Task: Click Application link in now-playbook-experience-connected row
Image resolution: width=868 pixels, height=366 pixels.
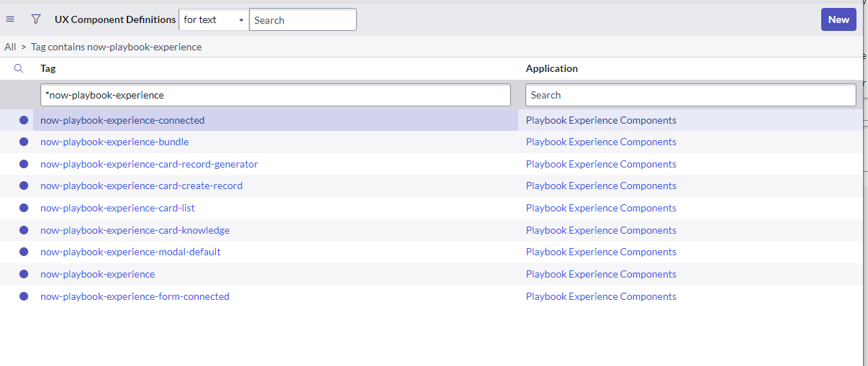Action: pos(601,120)
